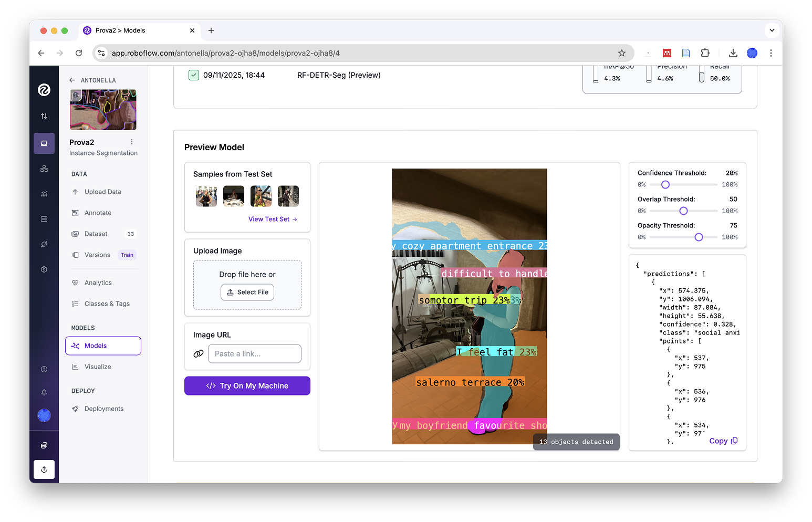This screenshot has width=812, height=522.
Task: Click the Try On My Machine button
Action: 247,386
